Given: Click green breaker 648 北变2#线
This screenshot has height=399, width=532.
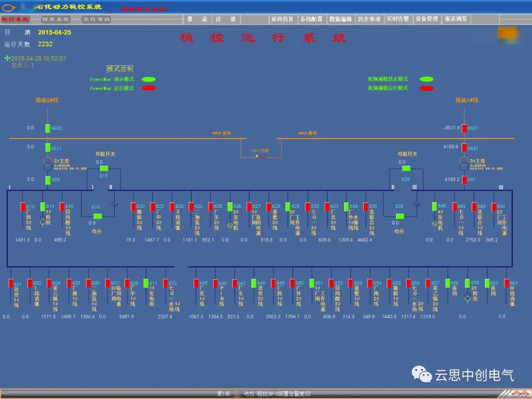Looking at the screenshot, I should (254, 283).
